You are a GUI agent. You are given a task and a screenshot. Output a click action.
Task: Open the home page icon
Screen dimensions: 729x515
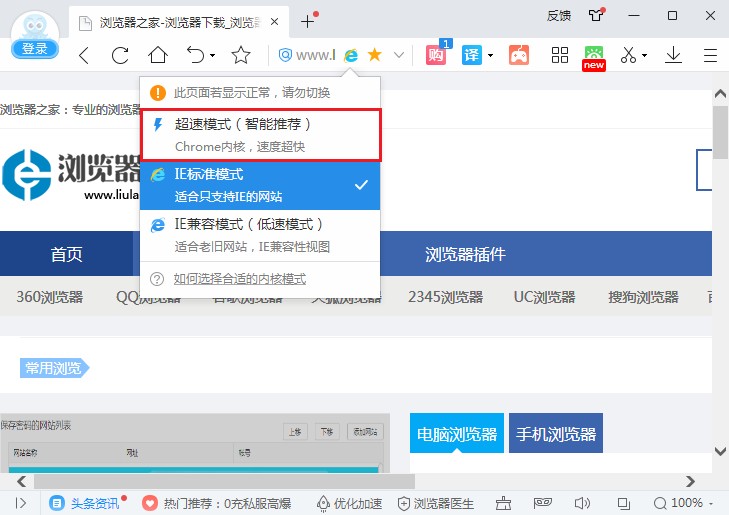click(x=158, y=55)
